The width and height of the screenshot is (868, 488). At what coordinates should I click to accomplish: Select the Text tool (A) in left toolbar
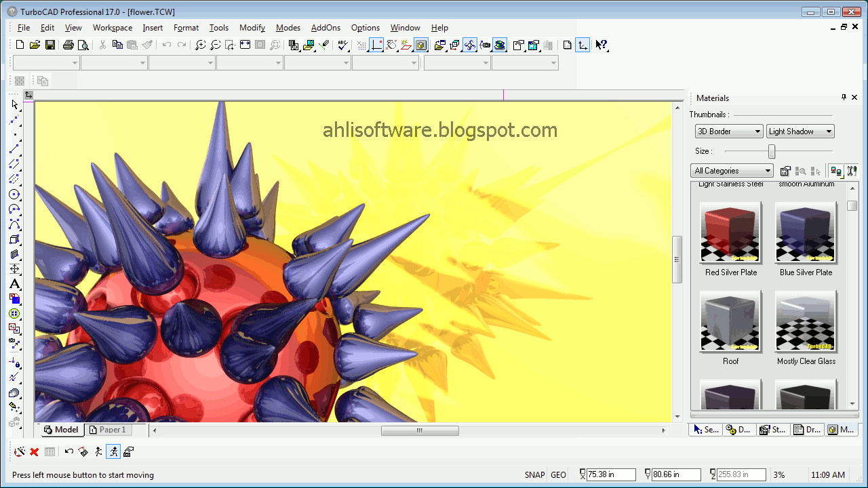click(x=15, y=284)
